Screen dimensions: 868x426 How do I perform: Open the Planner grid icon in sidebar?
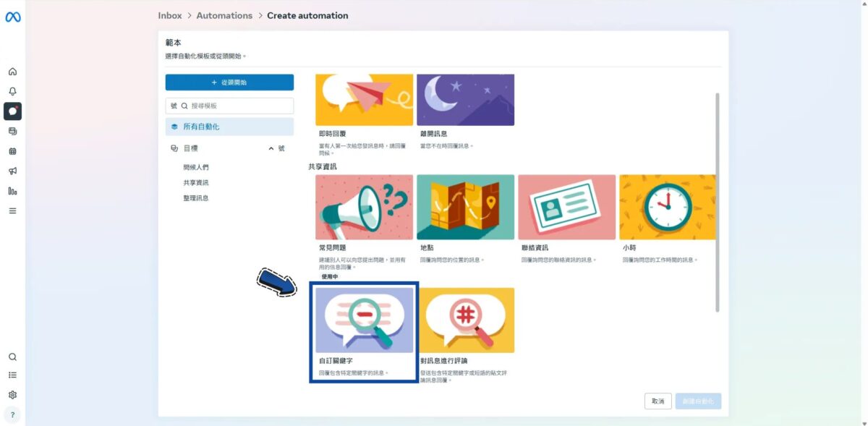12,151
